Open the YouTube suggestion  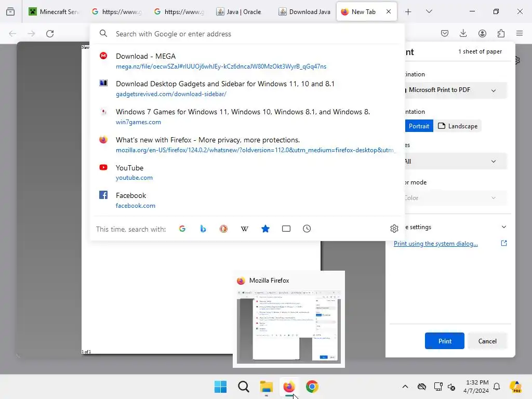247,172
